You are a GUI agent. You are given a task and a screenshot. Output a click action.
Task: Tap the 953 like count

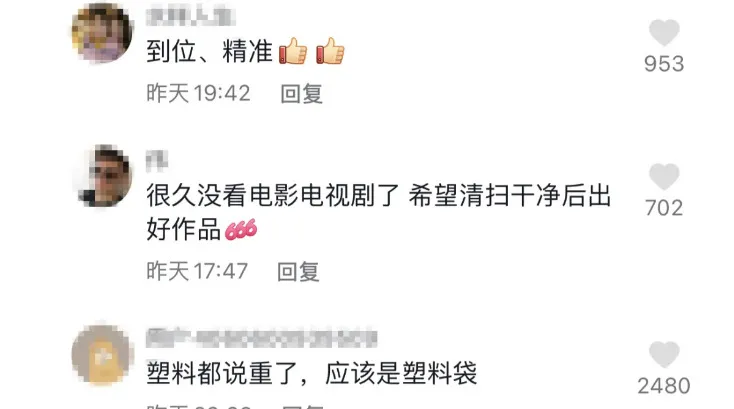(x=664, y=64)
